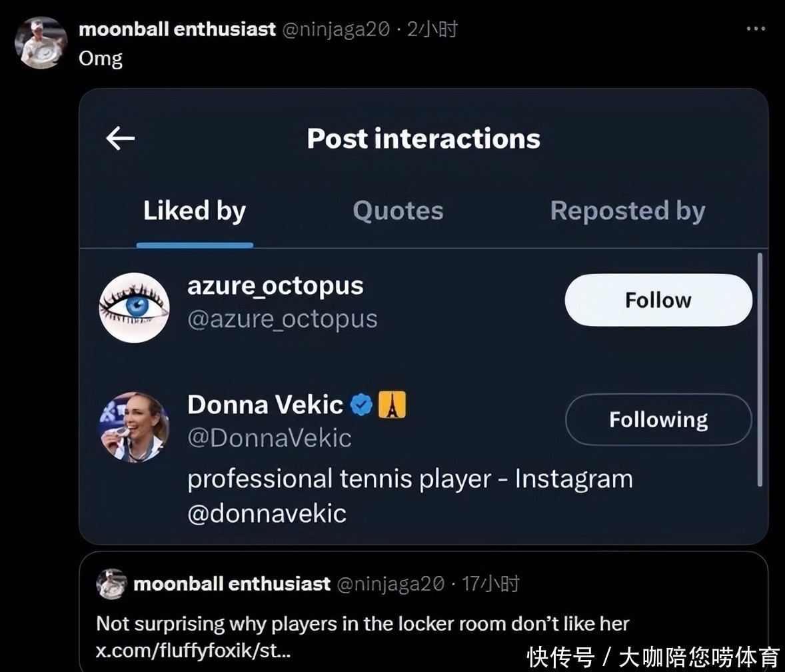Select the Reposted by tab
This screenshot has height=672, width=785.
627,211
